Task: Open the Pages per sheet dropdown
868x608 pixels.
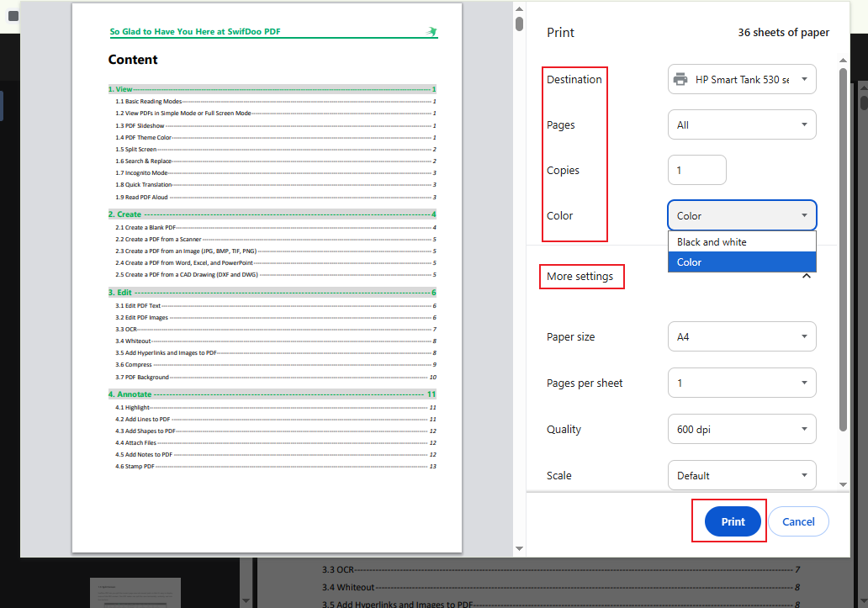Action: click(742, 383)
